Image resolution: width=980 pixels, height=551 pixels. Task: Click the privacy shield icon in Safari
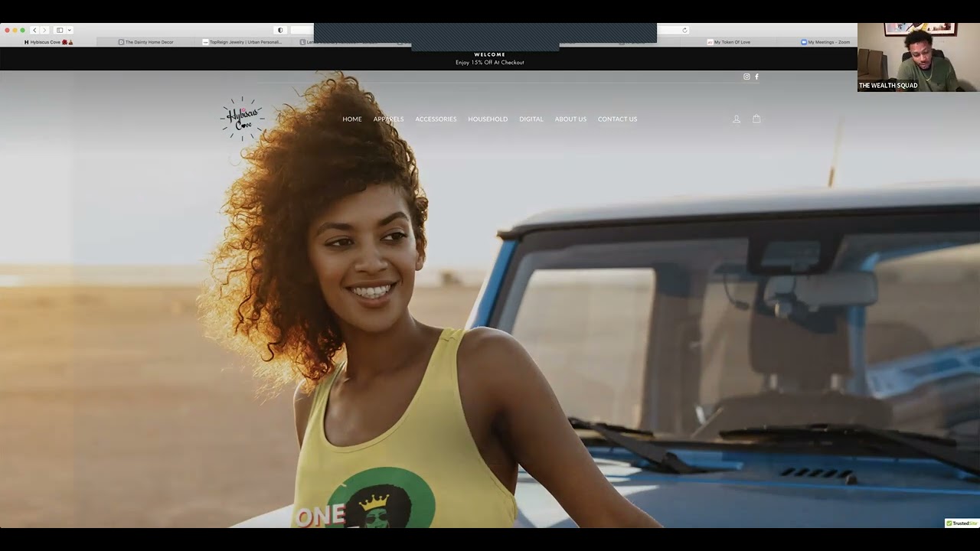pos(280,30)
